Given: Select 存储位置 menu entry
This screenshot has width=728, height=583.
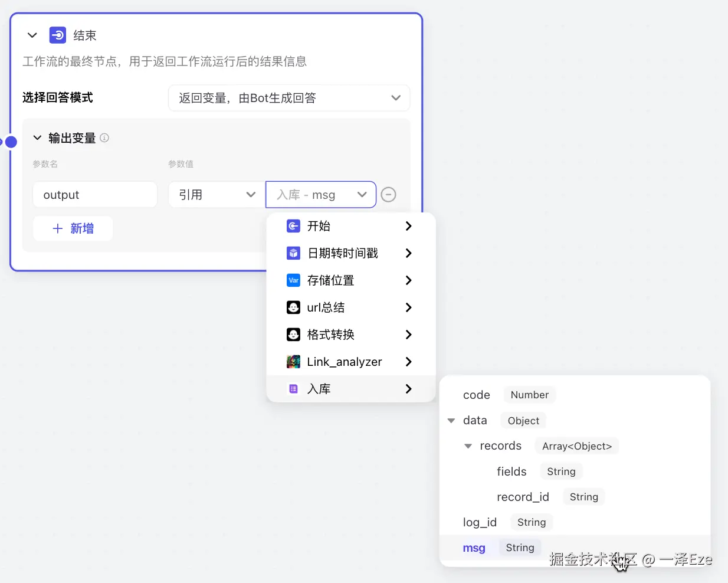Looking at the screenshot, I should click(x=351, y=280).
